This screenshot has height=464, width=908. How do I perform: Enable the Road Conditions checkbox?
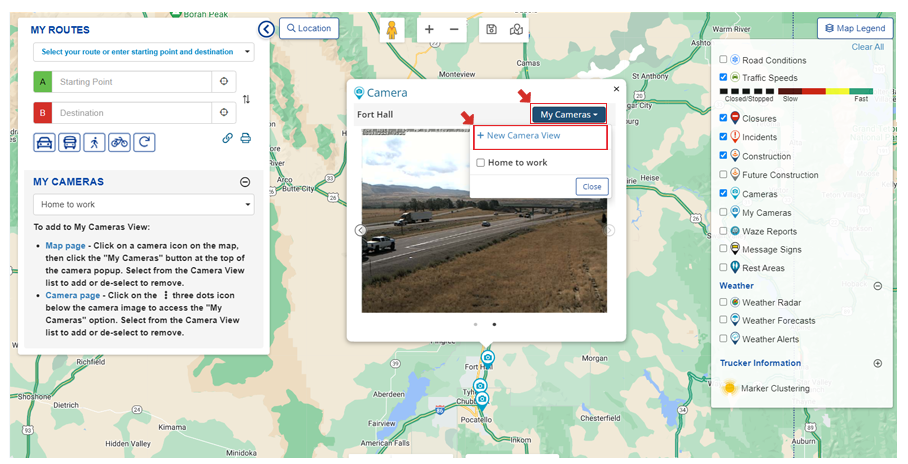[x=724, y=60]
